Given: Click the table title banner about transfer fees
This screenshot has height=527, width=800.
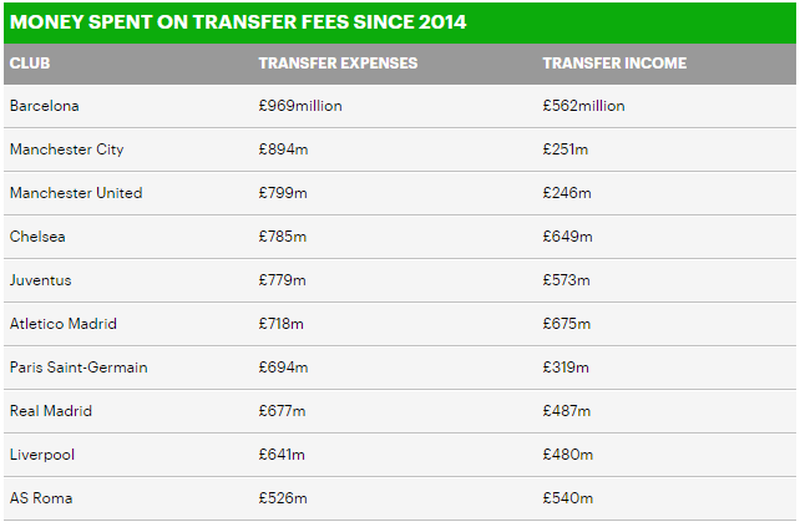Looking at the screenshot, I should click(238, 21).
